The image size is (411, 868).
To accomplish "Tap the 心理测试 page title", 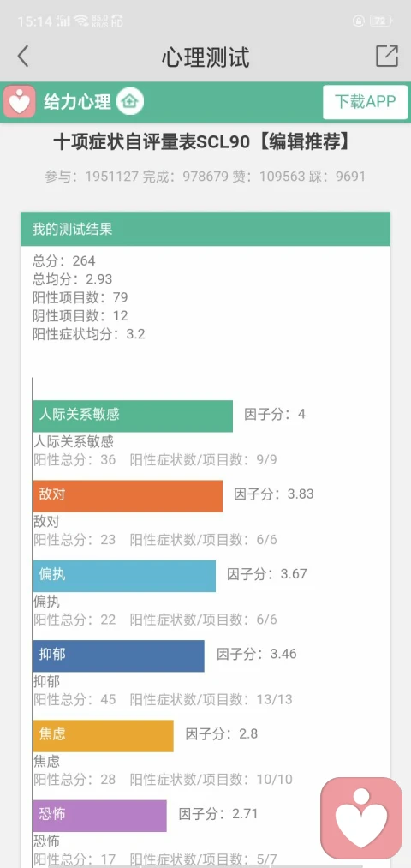I will click(x=205, y=57).
